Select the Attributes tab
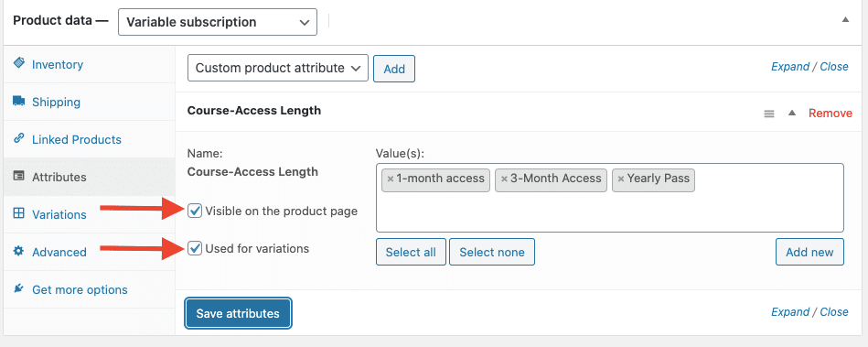868x347 pixels. pyautogui.click(x=89, y=178)
